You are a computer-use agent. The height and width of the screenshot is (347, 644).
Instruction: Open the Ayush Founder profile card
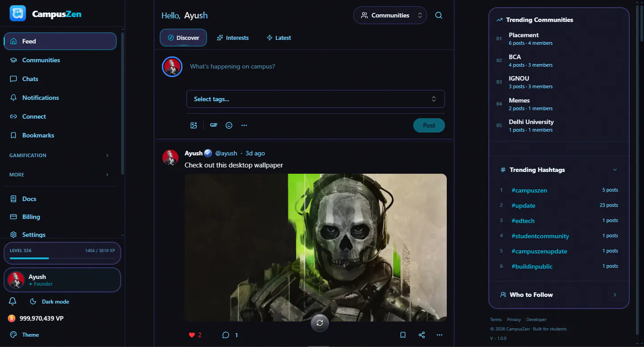tap(62, 280)
